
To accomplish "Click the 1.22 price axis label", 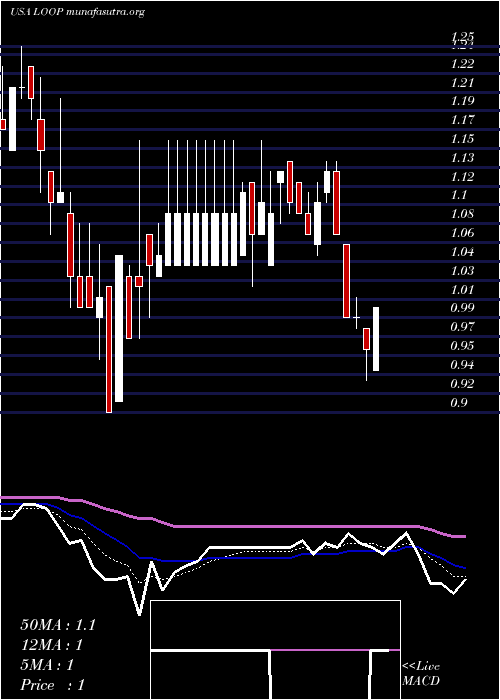I will [462, 64].
